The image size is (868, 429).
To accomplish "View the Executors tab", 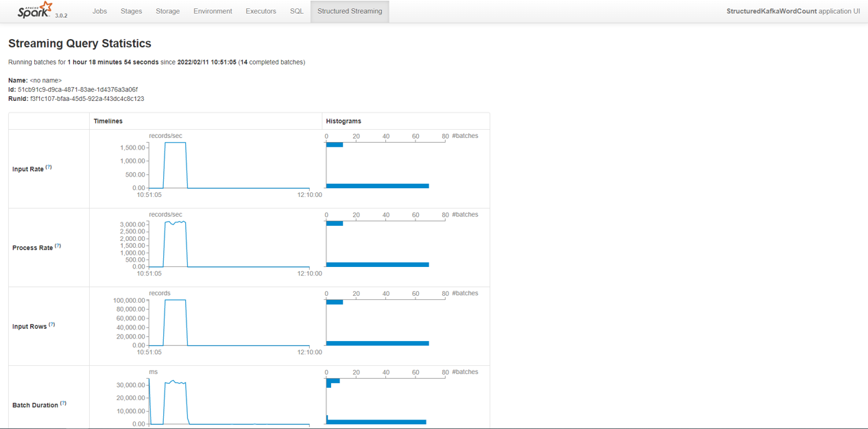I will (x=261, y=12).
